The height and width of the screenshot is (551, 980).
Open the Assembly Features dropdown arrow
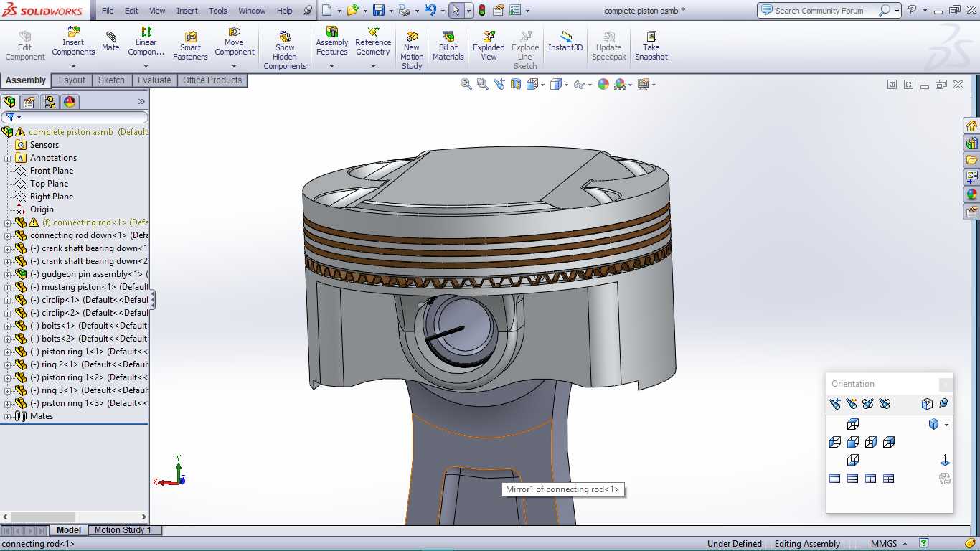pos(331,66)
